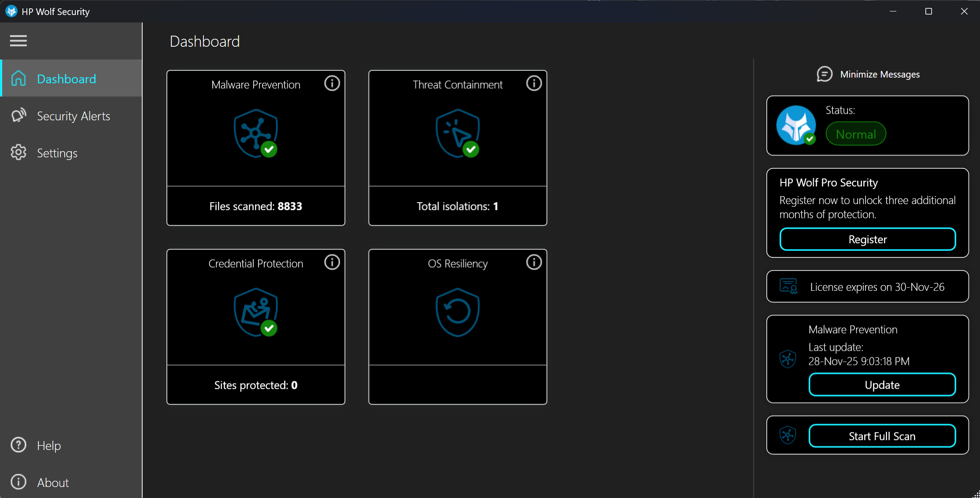Start Full Scan now

(882, 436)
